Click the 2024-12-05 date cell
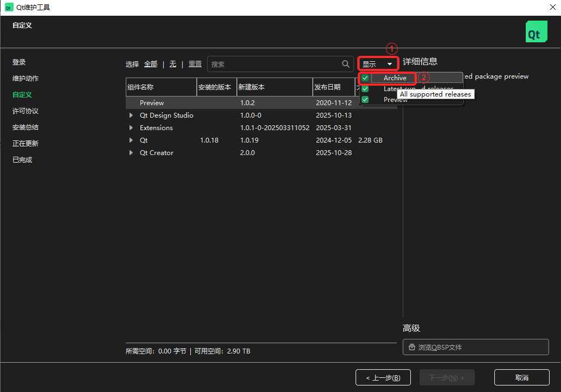The width and height of the screenshot is (561, 392). (333, 140)
